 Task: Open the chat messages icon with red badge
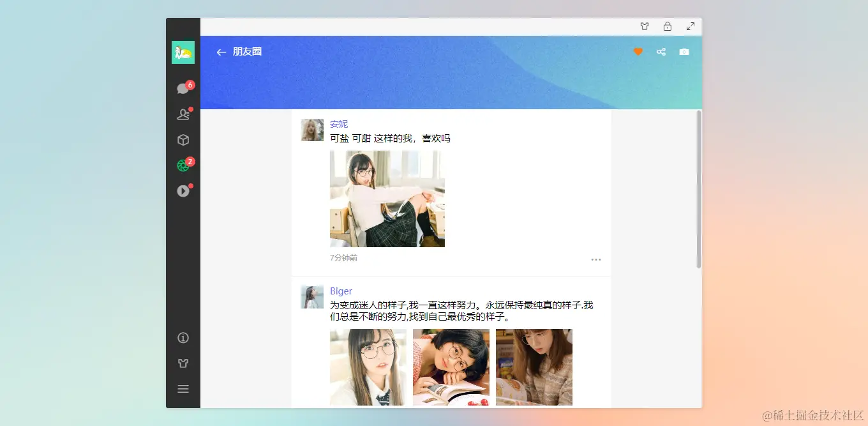[x=183, y=88]
